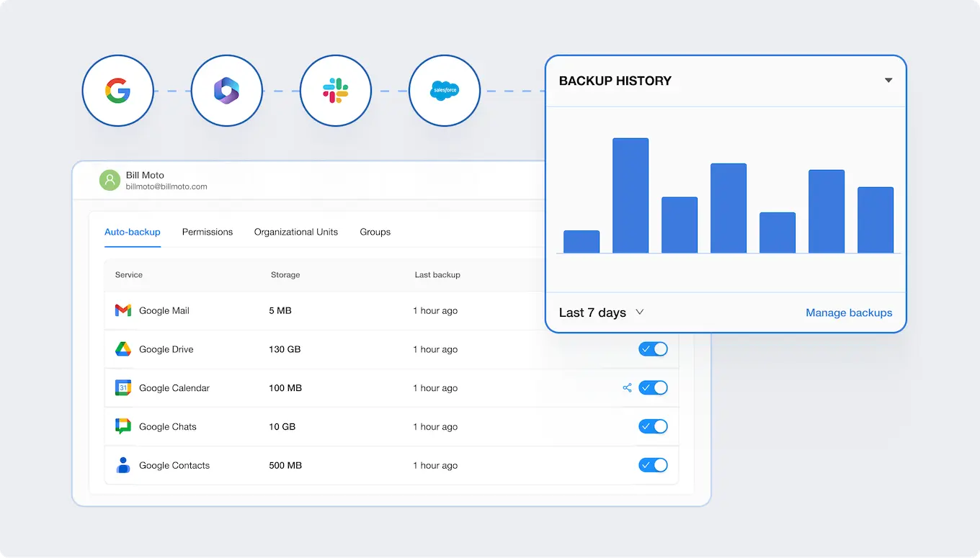The image size is (980, 558).
Task: Disable the Google Drive backup toggle
Action: (653, 348)
